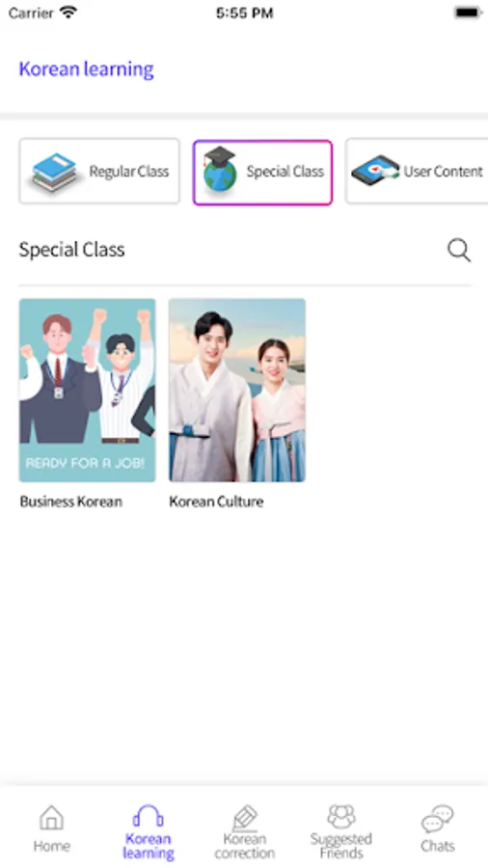This screenshot has width=488, height=868.
Task: Open the Korean Culture course thumbnail
Action: click(237, 391)
